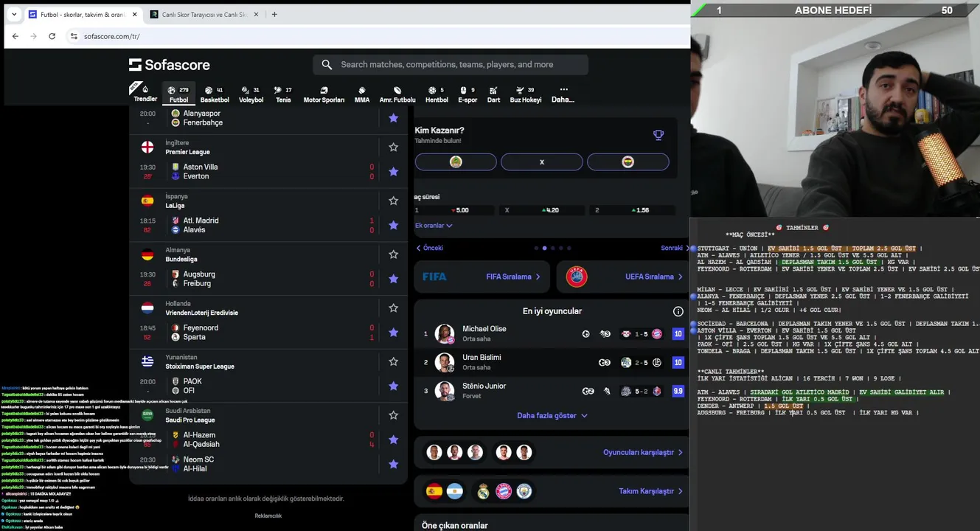
Task: Select the Hentbol sport icon
Action: (437, 94)
